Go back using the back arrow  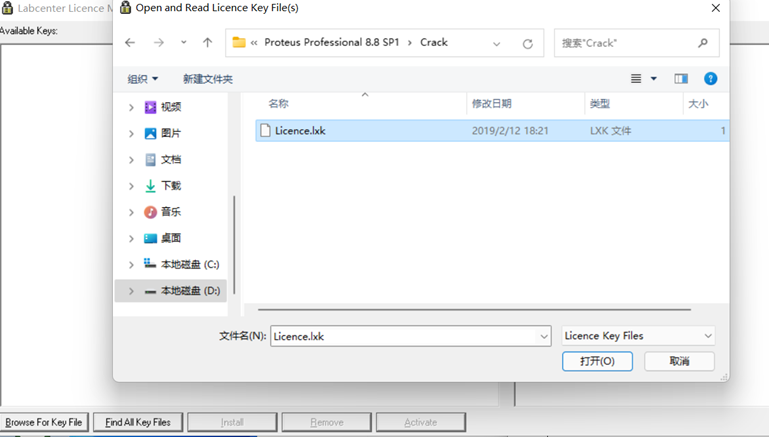pyautogui.click(x=130, y=43)
